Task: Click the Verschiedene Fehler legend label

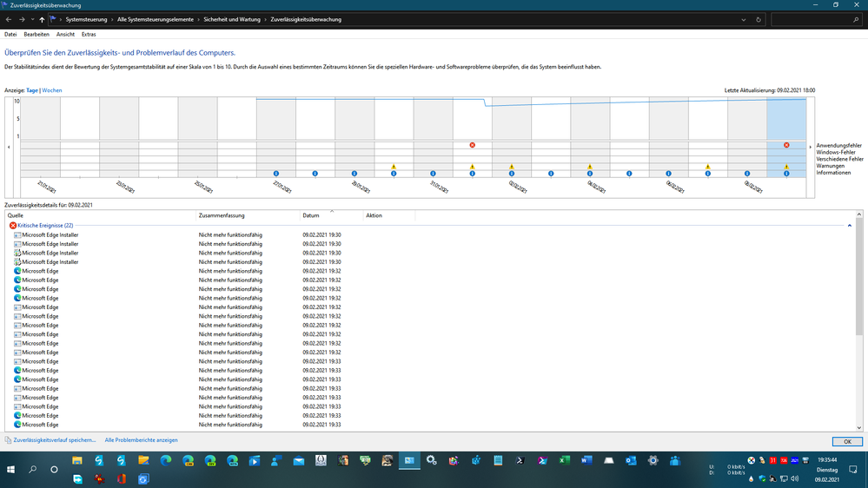Action: [840, 160]
